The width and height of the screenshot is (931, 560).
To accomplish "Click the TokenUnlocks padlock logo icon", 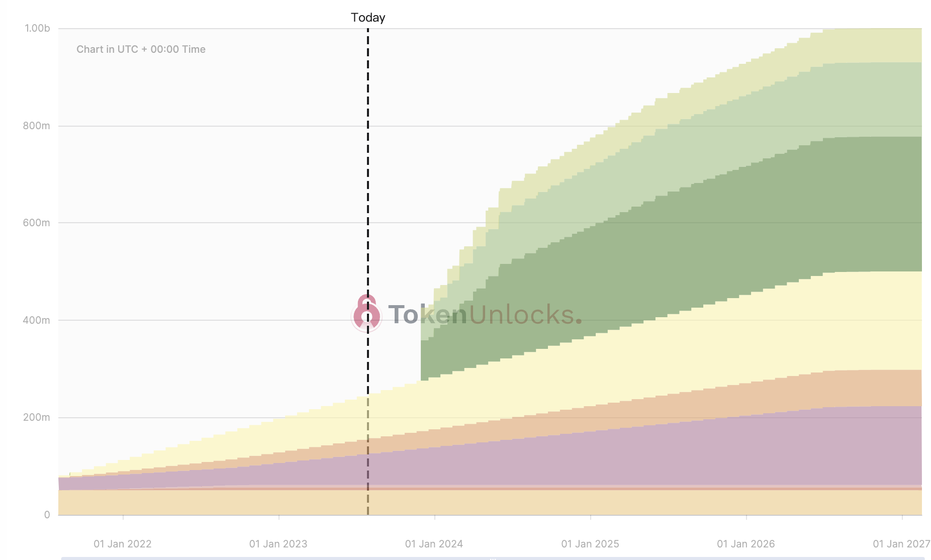I will tap(366, 314).
